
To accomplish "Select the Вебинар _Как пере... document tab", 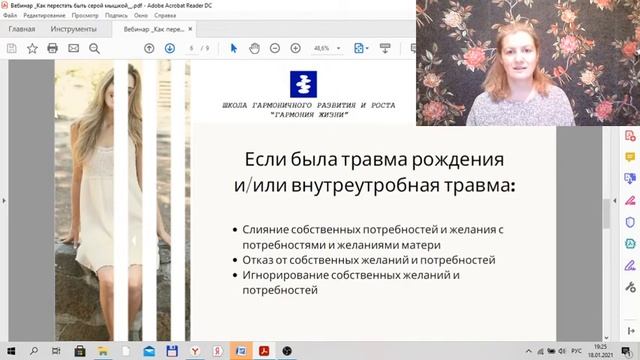I will coord(153,29).
